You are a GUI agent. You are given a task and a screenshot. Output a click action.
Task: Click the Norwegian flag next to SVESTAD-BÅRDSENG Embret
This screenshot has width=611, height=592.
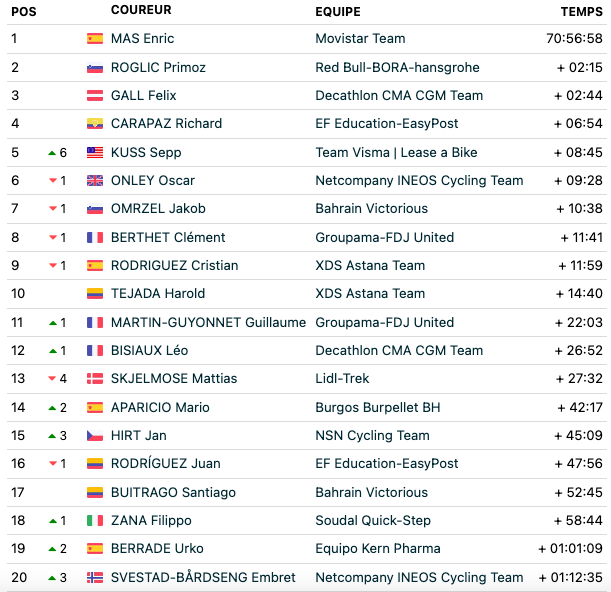pos(95,577)
